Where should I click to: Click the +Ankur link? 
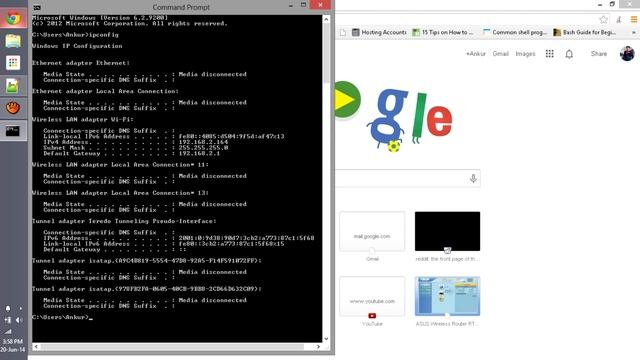(x=476, y=54)
